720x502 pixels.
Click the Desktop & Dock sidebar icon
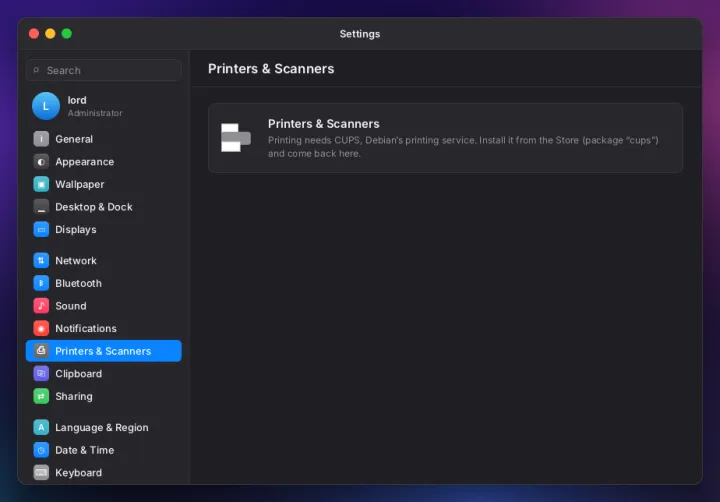(41, 207)
